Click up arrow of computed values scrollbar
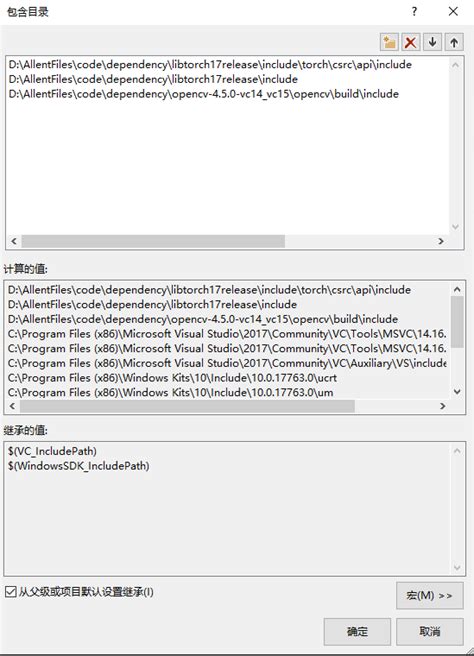The image size is (474, 656). [457, 289]
